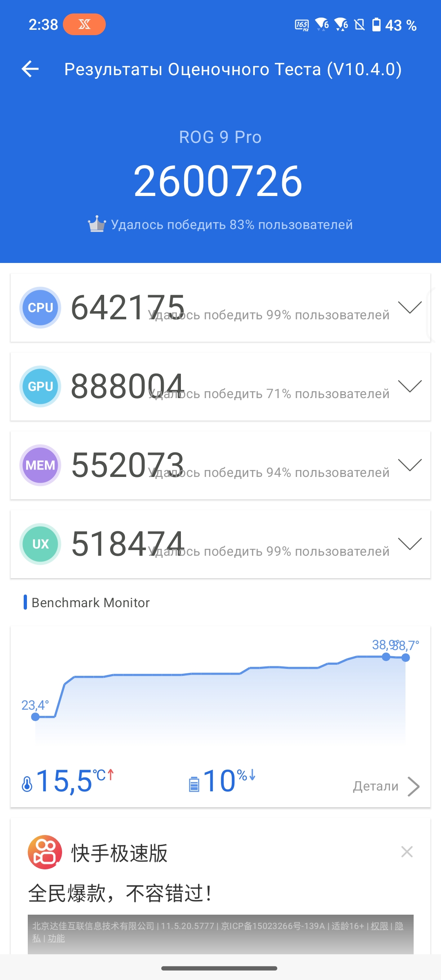The height and width of the screenshot is (980, 441).
Task: Tap the battery drain icon by 10%
Action: click(194, 784)
